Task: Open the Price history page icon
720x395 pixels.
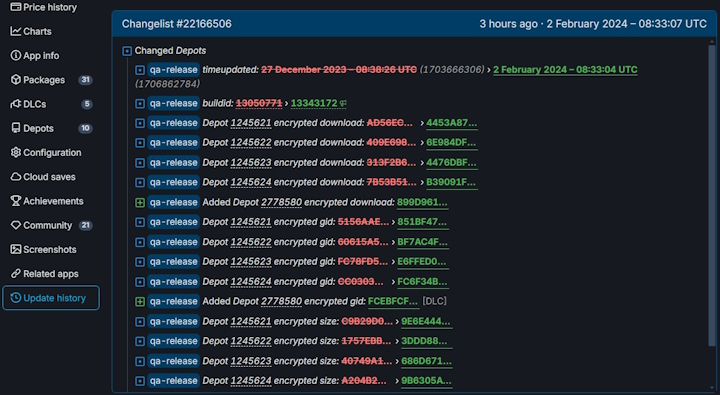Action: click(16, 7)
